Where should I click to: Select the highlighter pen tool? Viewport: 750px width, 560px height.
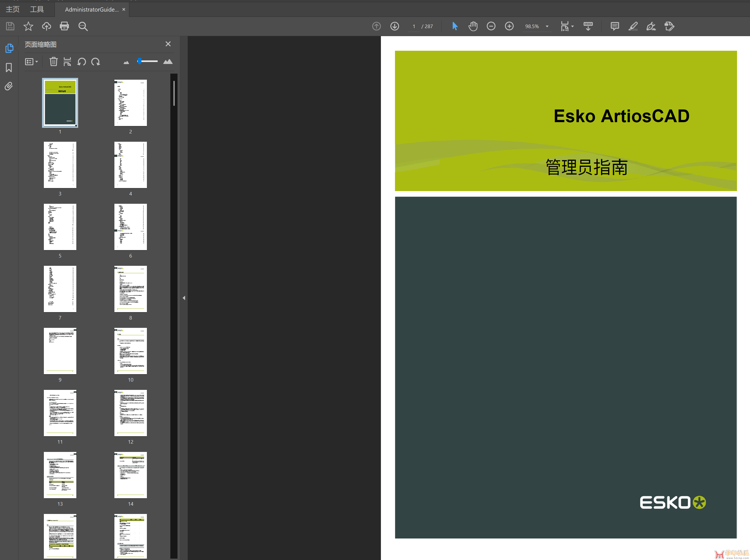[633, 26]
